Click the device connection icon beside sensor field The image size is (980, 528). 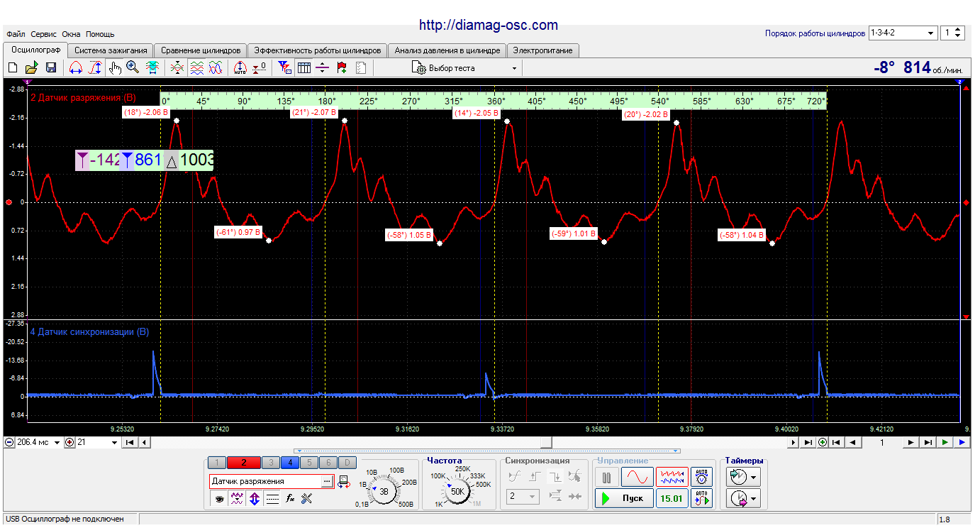coord(344,481)
